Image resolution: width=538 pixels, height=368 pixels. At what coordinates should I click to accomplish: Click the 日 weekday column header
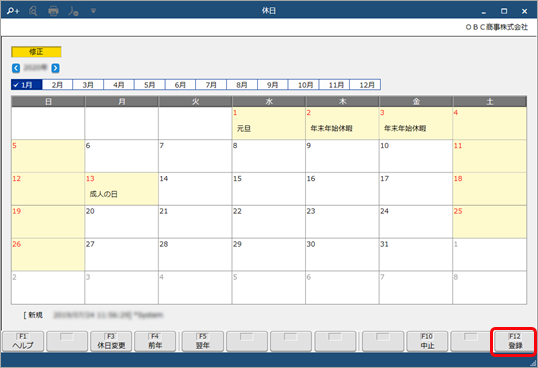point(48,102)
